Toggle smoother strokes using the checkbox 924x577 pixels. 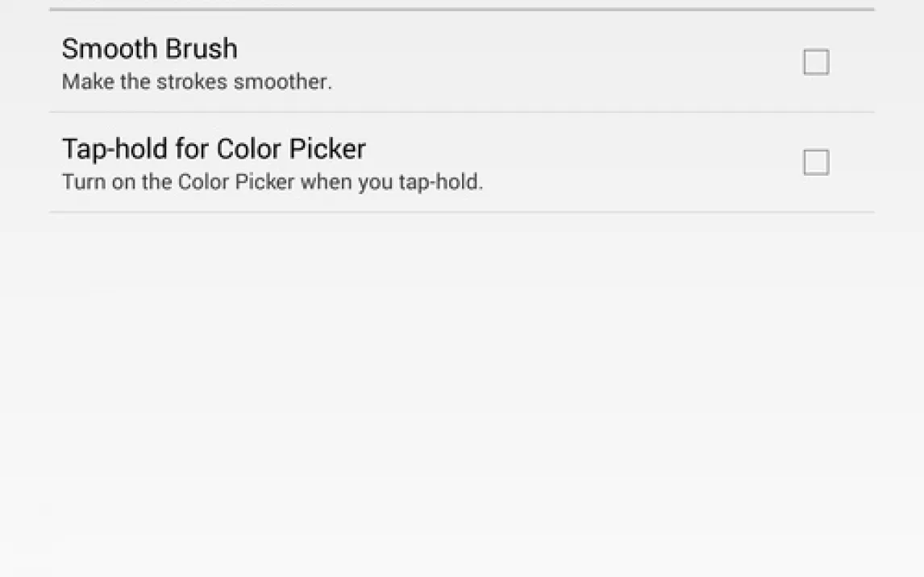[x=816, y=62]
